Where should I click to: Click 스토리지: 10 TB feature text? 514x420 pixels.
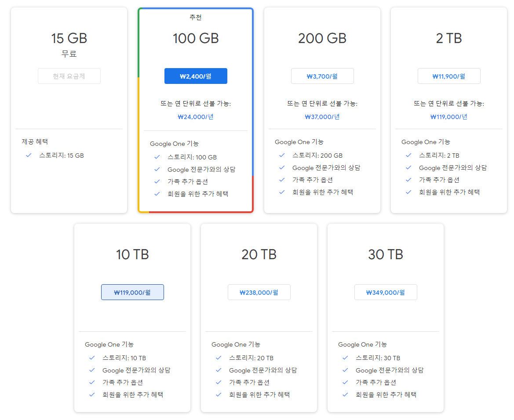(124, 358)
